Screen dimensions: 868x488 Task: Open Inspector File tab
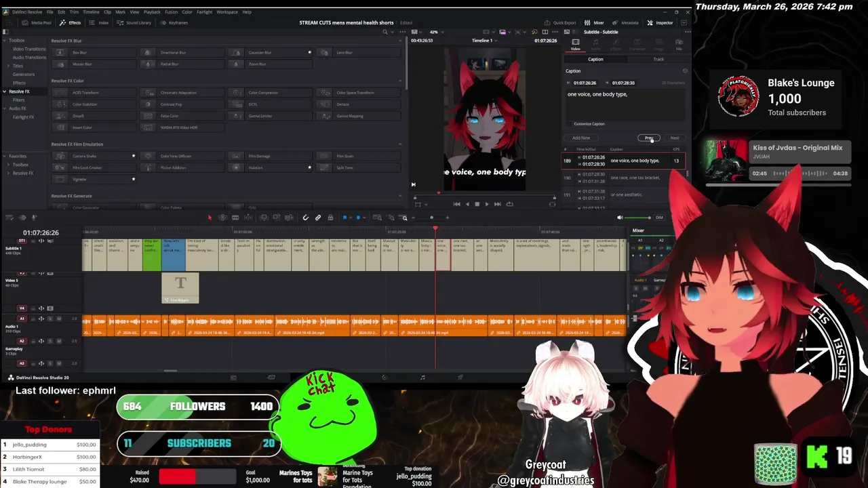(x=679, y=44)
